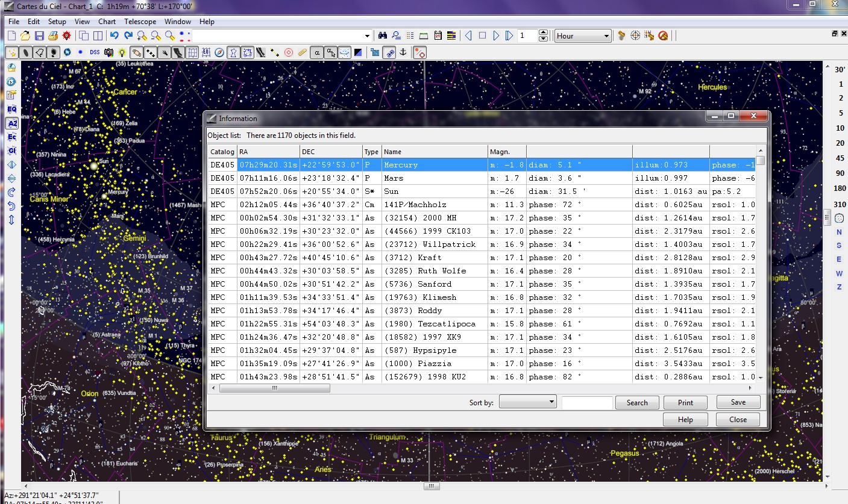Open the Sort by dropdown
Viewport: 848px width, 504px height.
coord(527,402)
